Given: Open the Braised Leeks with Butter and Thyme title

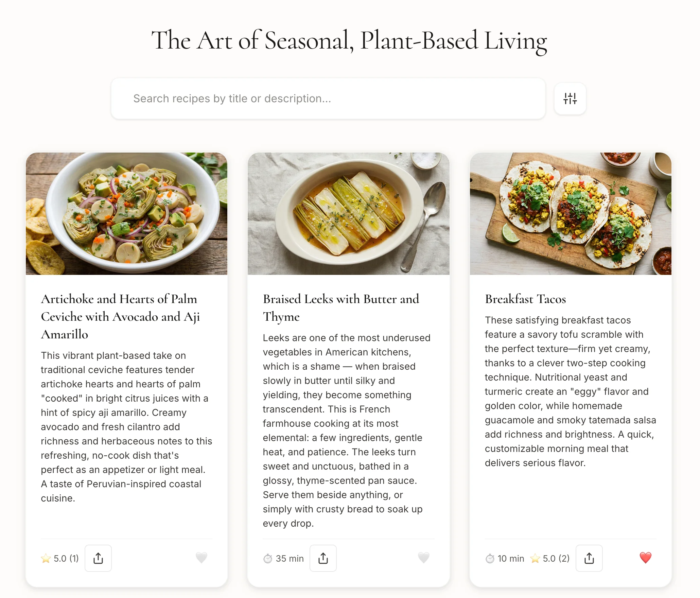Looking at the screenshot, I should click(x=341, y=307).
